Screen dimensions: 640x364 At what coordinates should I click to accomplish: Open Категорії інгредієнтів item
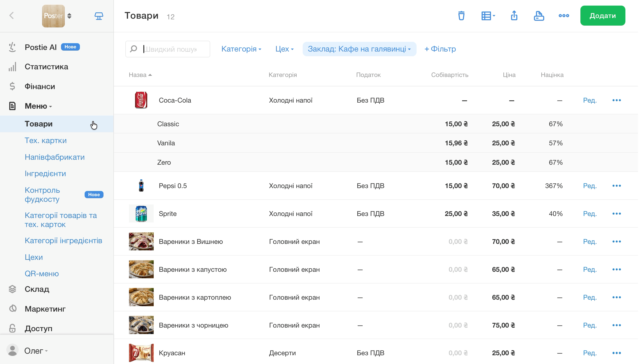point(63,240)
